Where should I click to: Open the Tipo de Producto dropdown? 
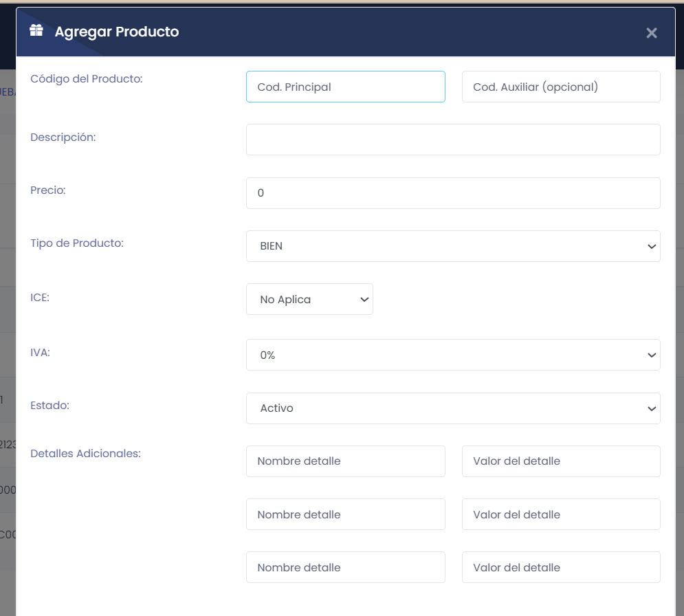[453, 246]
